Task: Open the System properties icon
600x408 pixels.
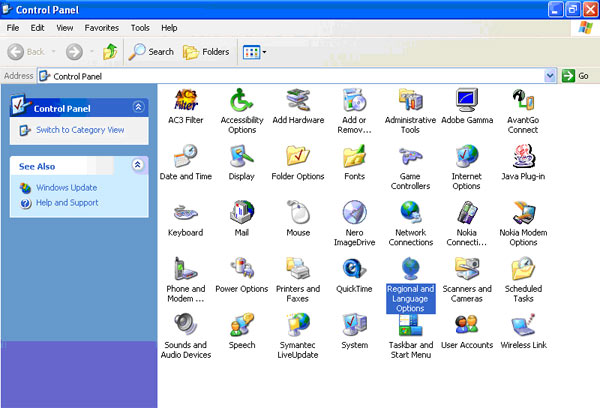Action: (x=354, y=325)
